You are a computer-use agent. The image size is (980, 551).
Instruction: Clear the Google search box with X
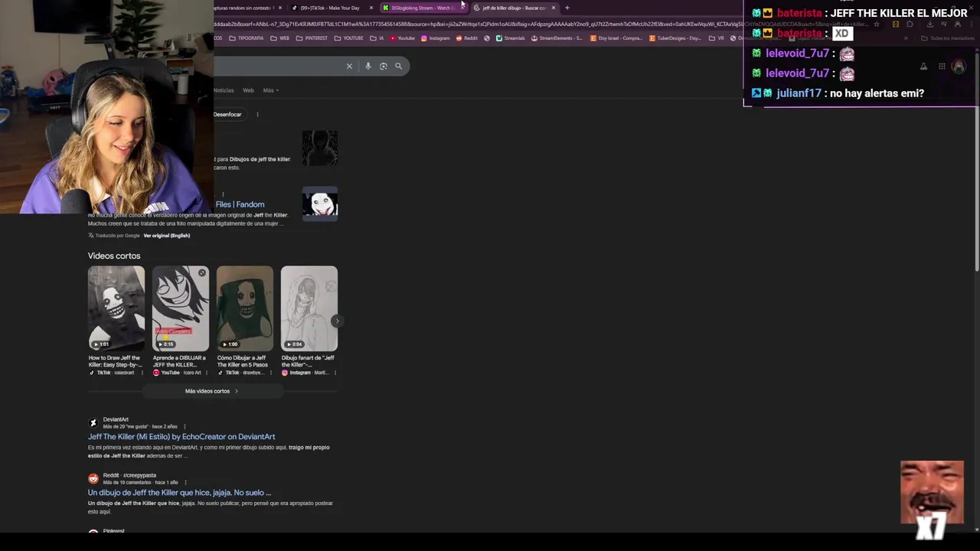pyautogui.click(x=349, y=66)
